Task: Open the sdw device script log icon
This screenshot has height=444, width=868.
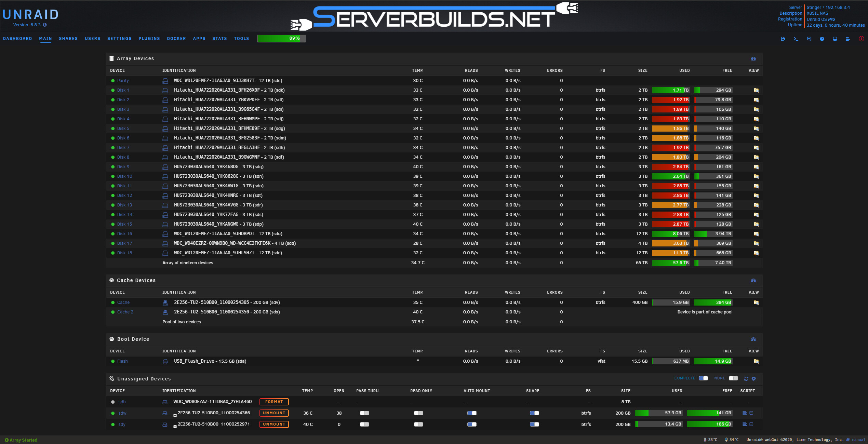Action: (745, 413)
